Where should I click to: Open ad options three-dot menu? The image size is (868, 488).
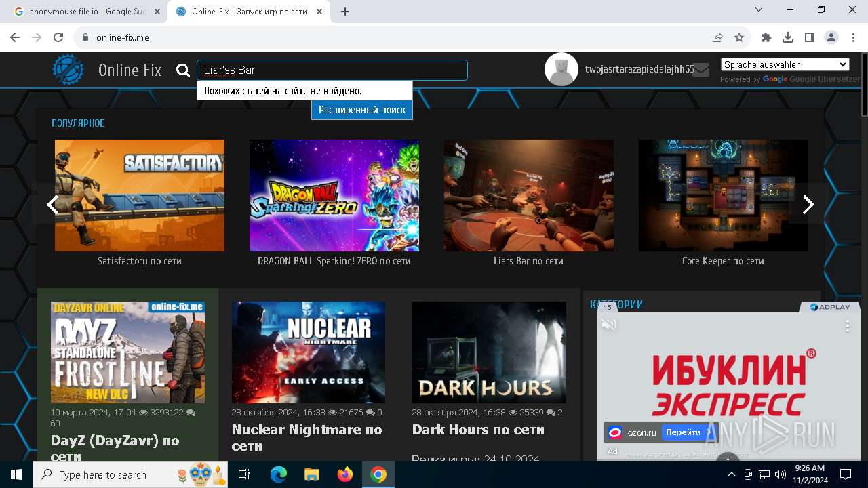point(847,326)
